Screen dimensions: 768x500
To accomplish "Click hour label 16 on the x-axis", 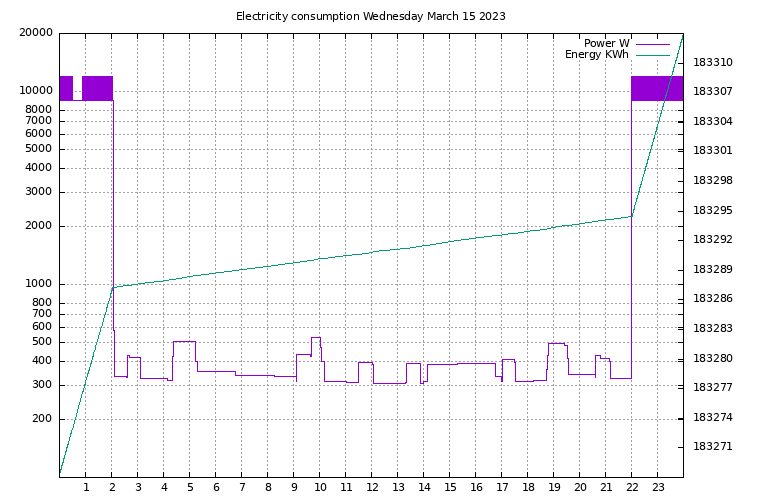I will tap(476, 487).
